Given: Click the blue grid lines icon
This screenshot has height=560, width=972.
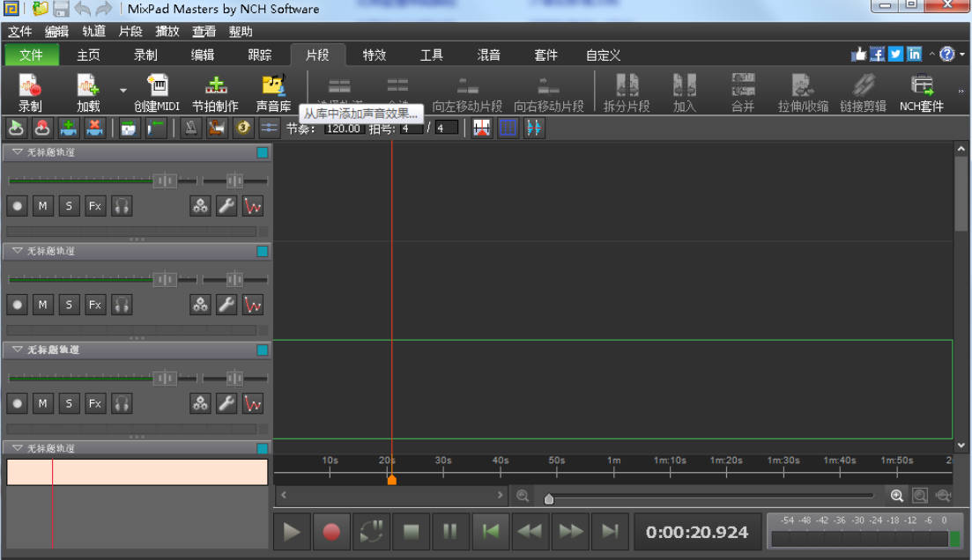Looking at the screenshot, I should pyautogui.click(x=508, y=129).
